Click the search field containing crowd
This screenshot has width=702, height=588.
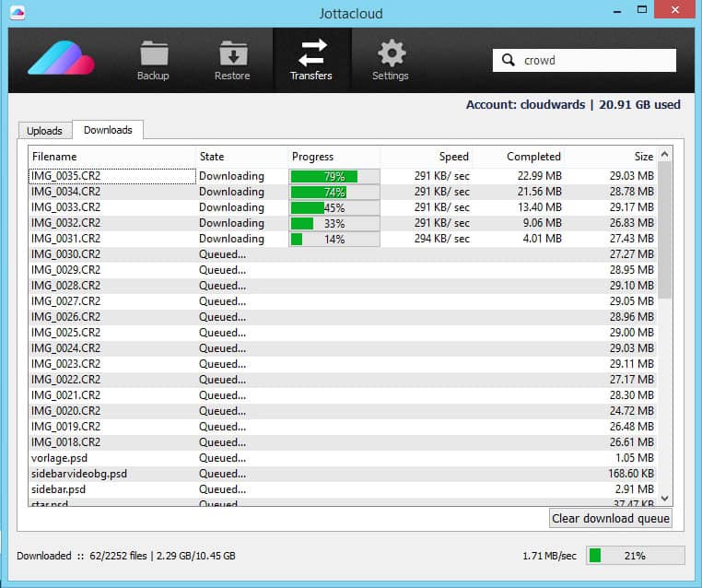coord(584,60)
